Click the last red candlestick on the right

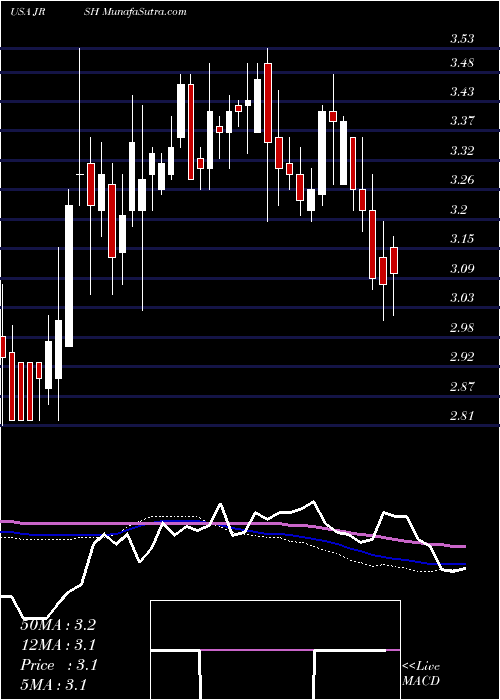pyautogui.click(x=394, y=260)
